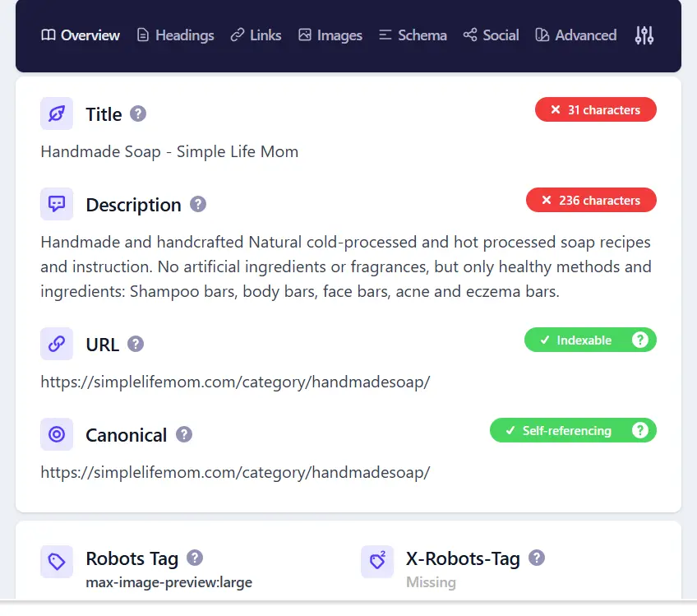Viewport: 697px width, 616px height.
Task: Click the meta description paragraph text
Action: pos(346,266)
